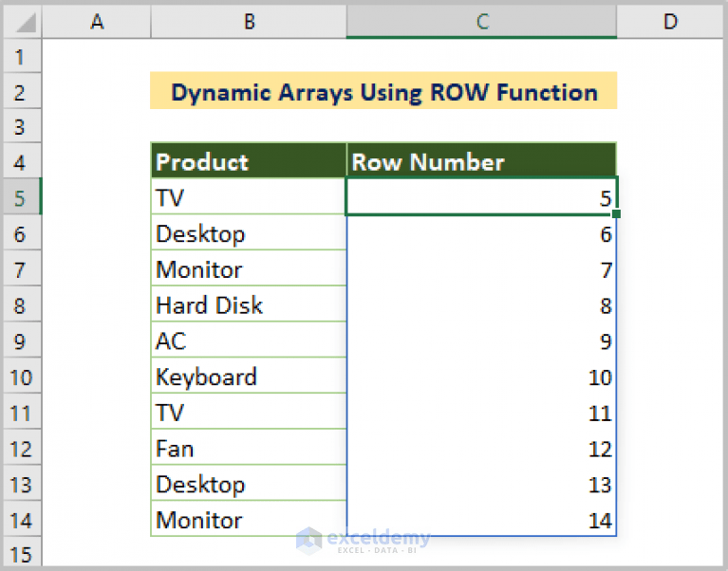
Task: Select the TV cell in row 5
Action: [249, 196]
